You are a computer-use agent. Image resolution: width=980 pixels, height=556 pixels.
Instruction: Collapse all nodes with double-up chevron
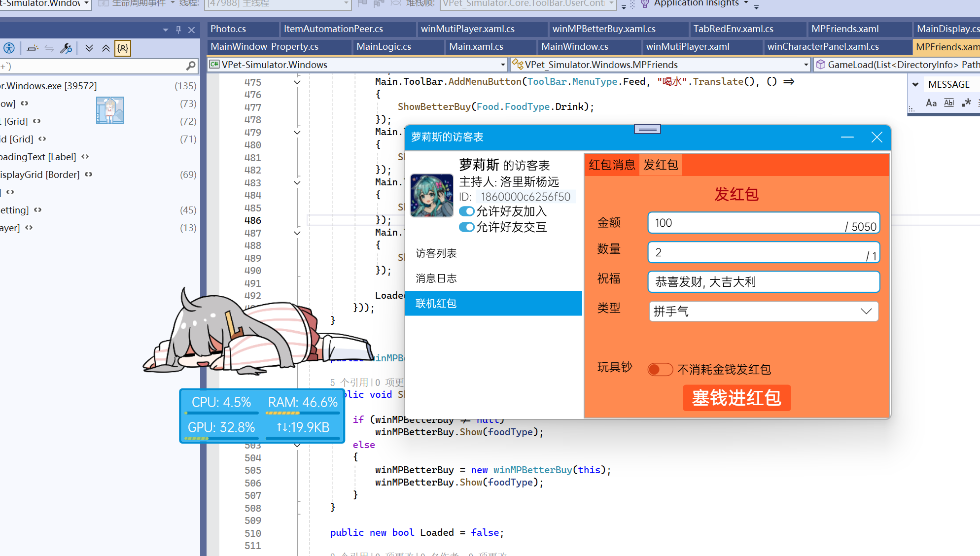click(106, 48)
